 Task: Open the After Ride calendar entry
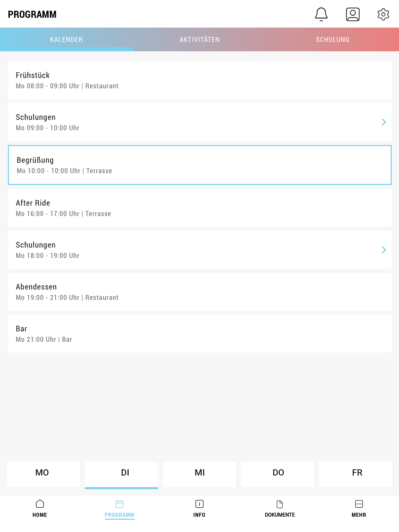pos(199,208)
